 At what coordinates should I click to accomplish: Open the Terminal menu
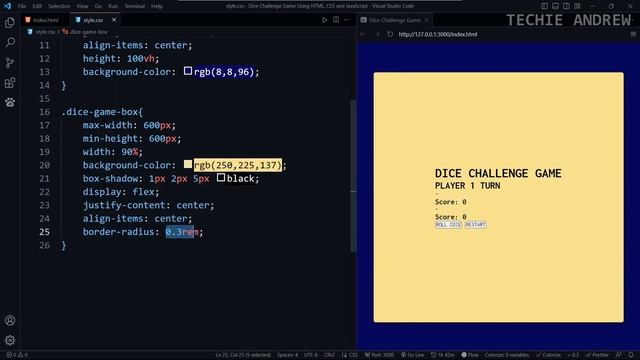coord(135,6)
